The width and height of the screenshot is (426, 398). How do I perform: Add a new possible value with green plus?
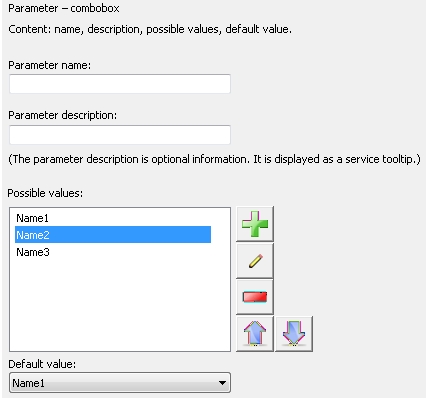click(255, 224)
